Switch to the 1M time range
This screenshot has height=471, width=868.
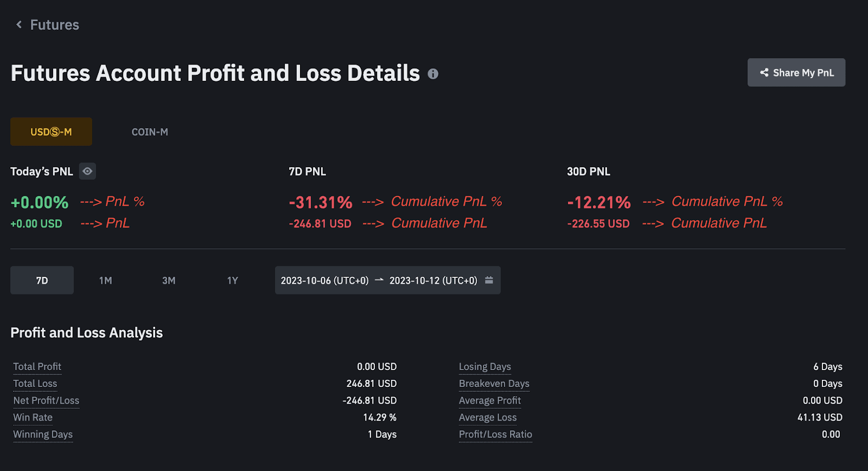coord(105,280)
